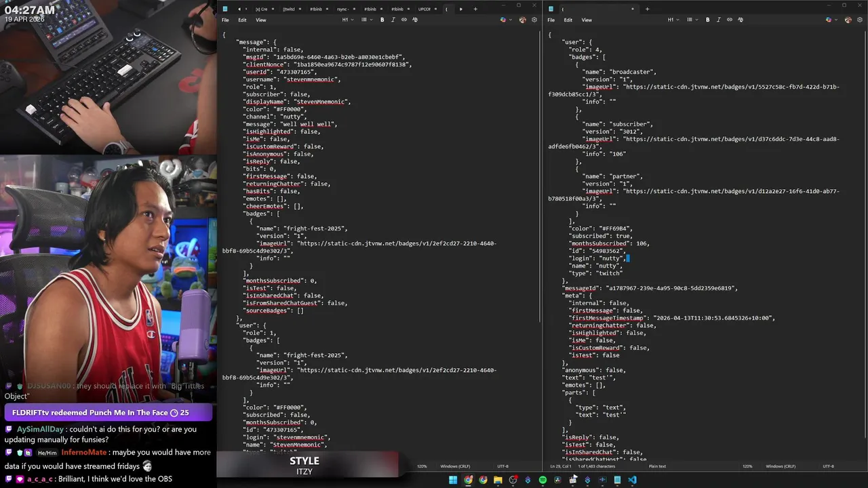Click "1 of 1,483 characters" status text
Screen dimensions: 868x488
coord(596,466)
